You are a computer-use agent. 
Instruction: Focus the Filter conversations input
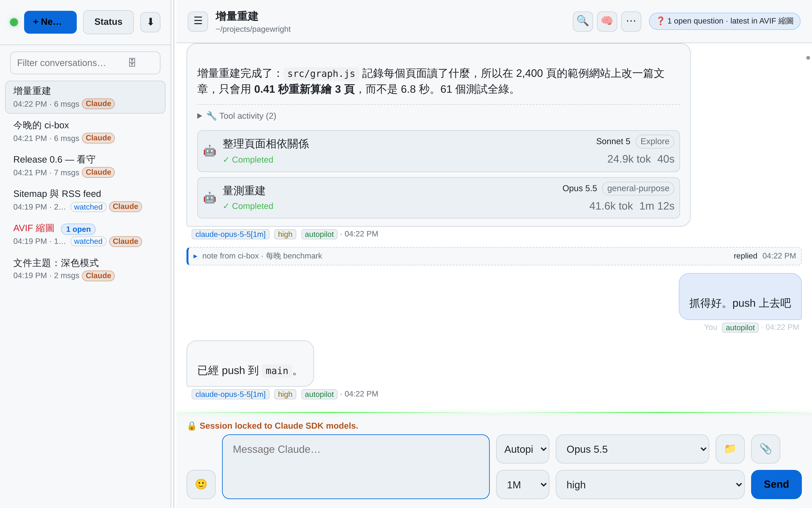click(x=85, y=62)
